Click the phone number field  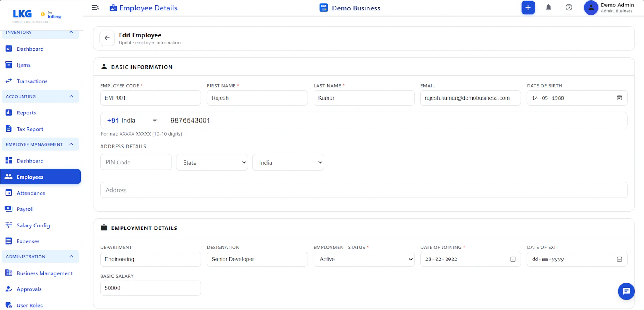point(396,121)
